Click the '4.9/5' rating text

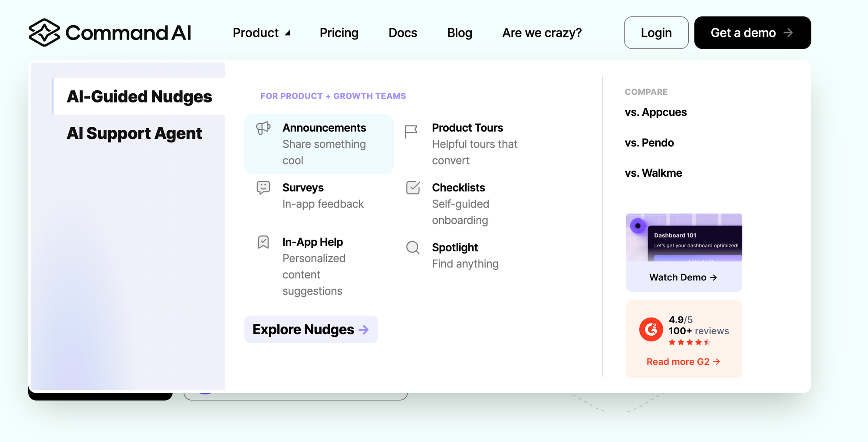(x=681, y=320)
